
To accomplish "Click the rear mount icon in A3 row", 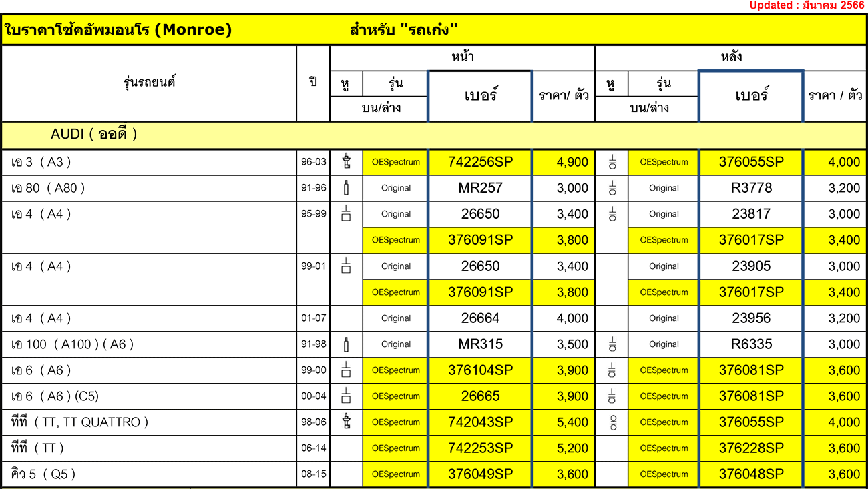I will coord(612,162).
